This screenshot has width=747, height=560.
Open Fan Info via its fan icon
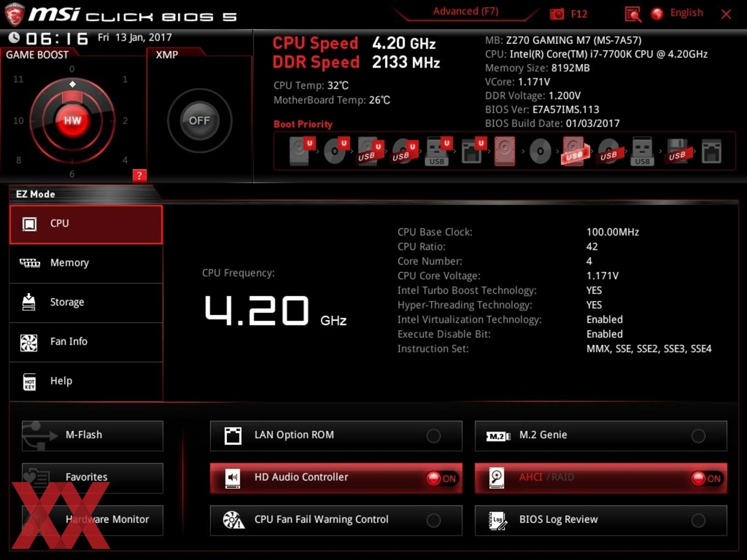[29, 343]
